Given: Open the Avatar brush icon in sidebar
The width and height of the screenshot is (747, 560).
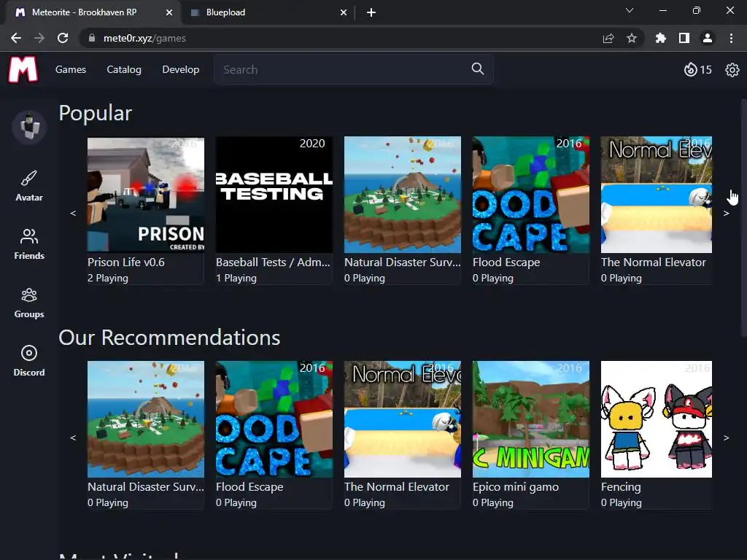Looking at the screenshot, I should tap(29, 178).
